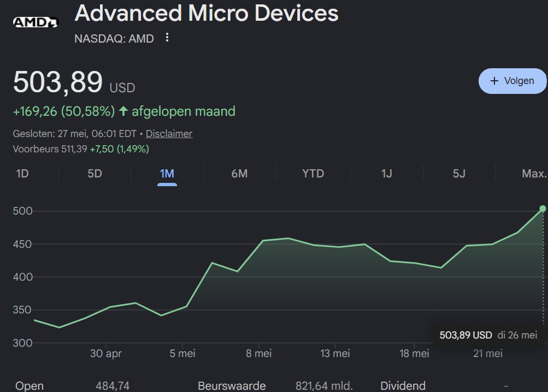Image resolution: width=548 pixels, height=392 pixels.
Task: Click the 18 mei axis label
Action: tap(414, 353)
